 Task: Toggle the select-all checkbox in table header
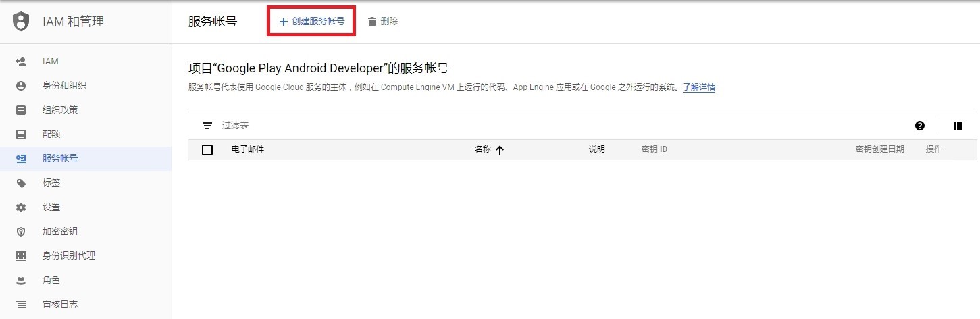[x=207, y=150]
